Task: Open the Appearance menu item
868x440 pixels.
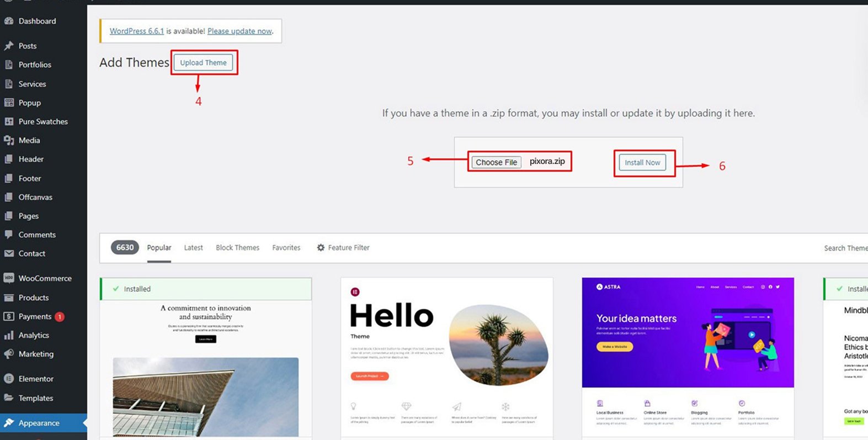Action: click(x=39, y=423)
